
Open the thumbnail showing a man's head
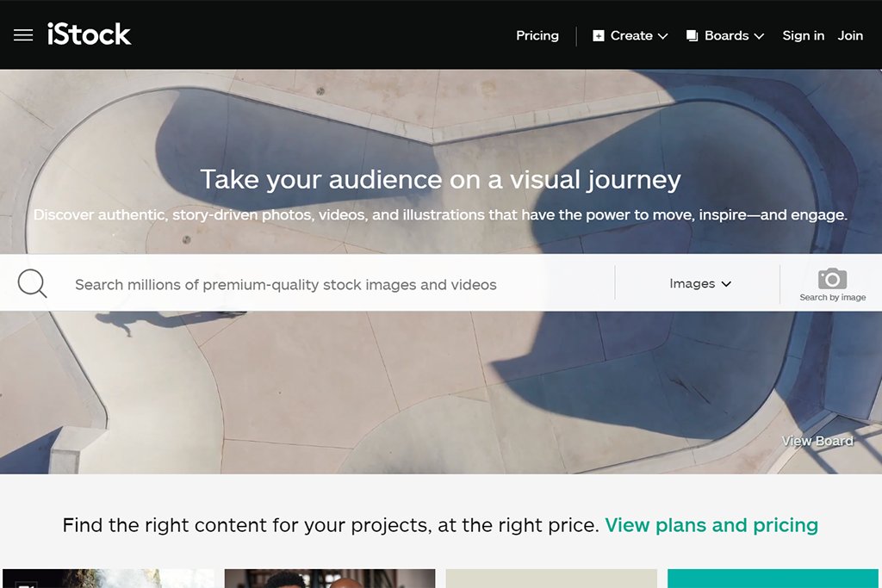(330, 579)
